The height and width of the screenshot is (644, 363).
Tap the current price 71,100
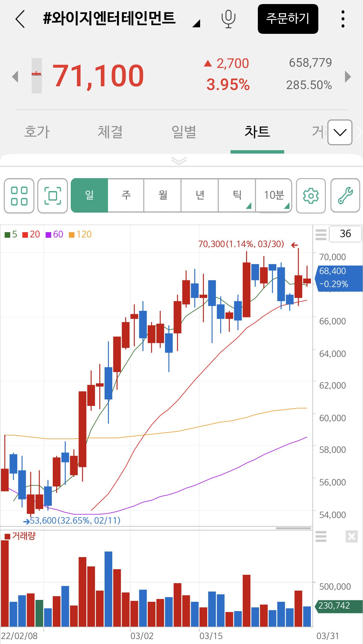coord(98,76)
